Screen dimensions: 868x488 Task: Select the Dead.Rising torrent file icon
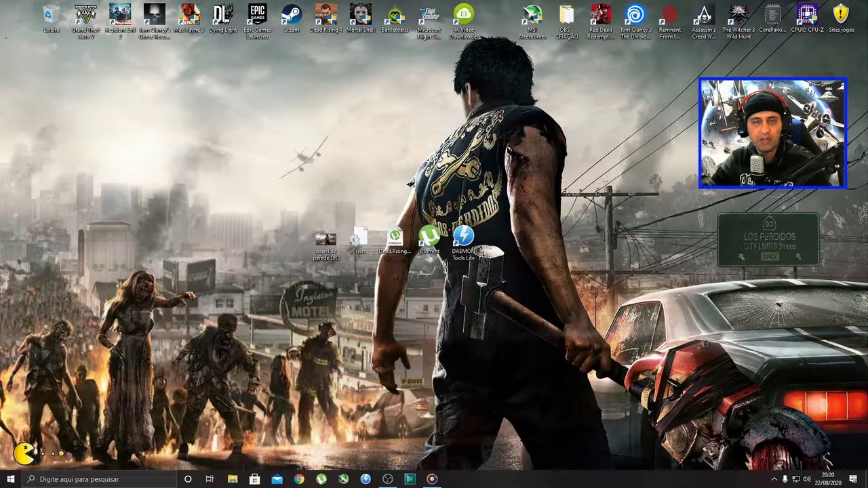coord(395,241)
